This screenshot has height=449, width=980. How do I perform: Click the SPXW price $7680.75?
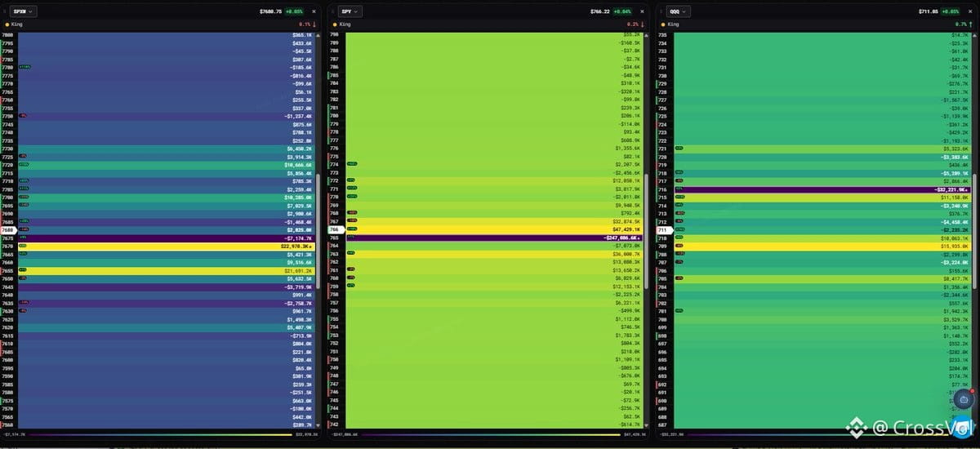coord(270,11)
